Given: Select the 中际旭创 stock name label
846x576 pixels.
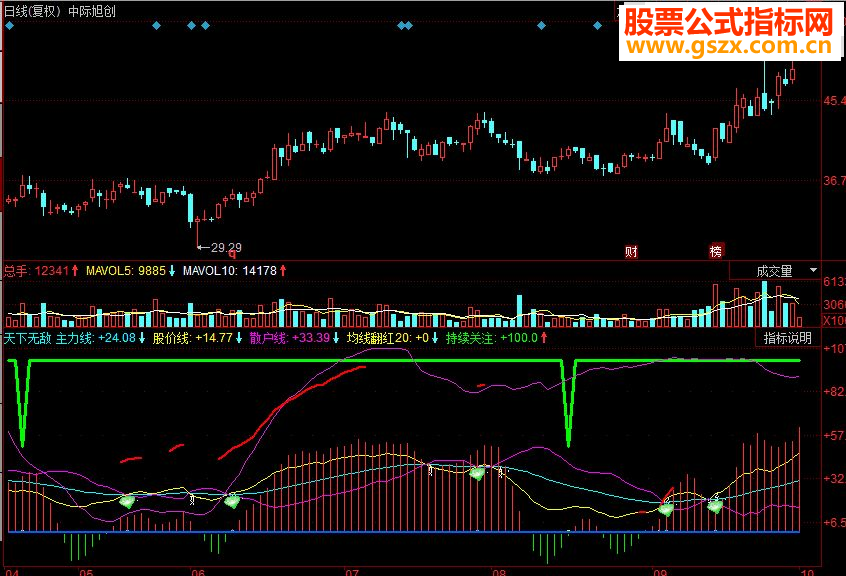Looking at the screenshot, I should 92,11.
